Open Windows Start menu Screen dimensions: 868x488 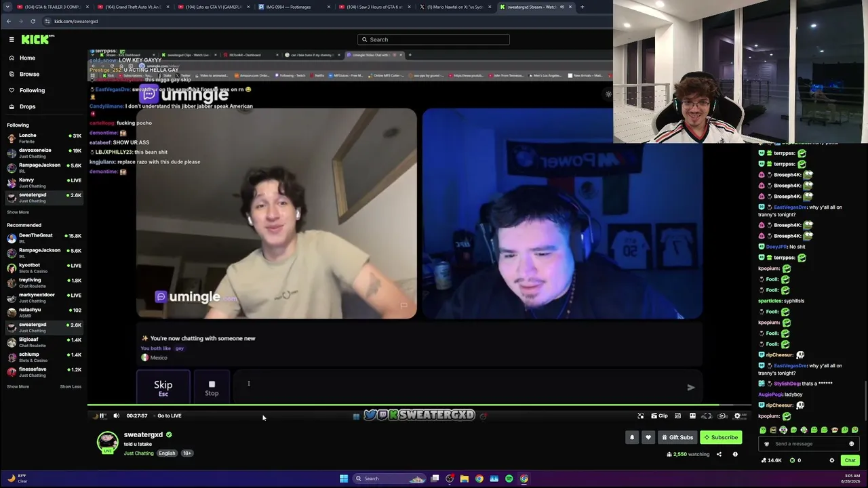344,479
